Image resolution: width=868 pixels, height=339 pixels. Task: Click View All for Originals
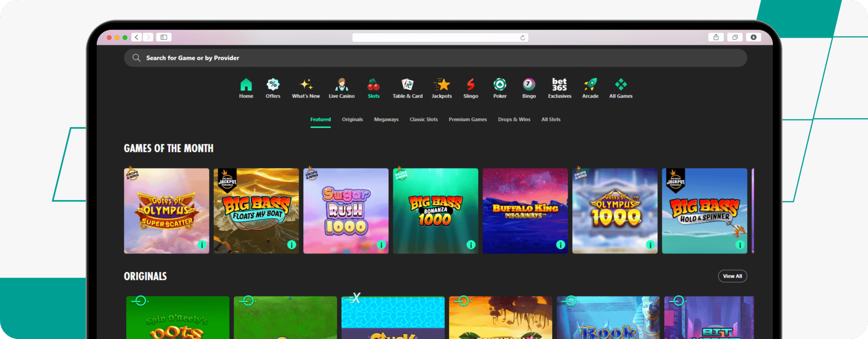pos(732,276)
